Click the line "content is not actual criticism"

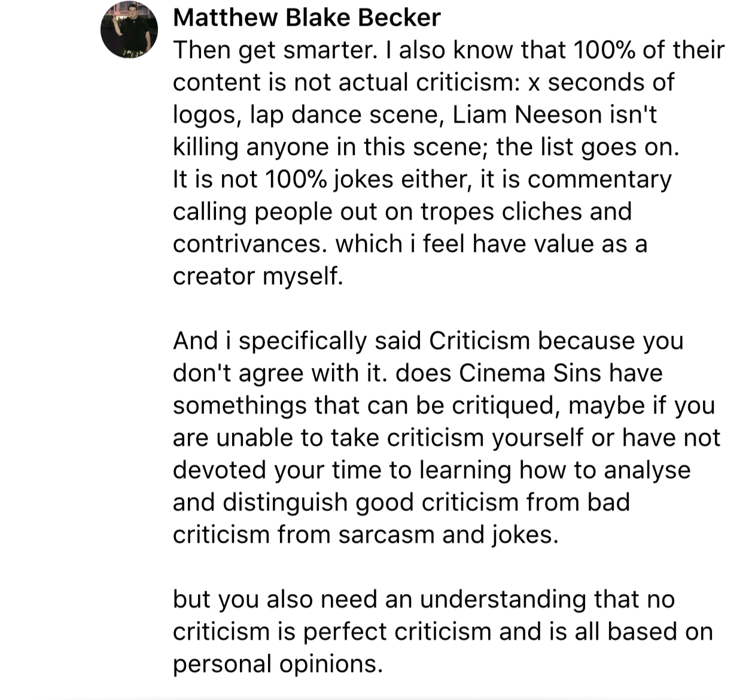click(x=424, y=82)
